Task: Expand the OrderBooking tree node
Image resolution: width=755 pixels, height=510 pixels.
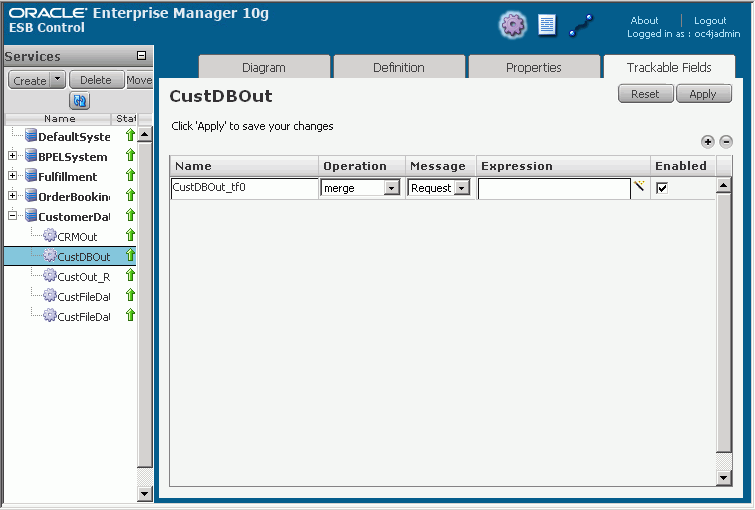Action: point(13,196)
